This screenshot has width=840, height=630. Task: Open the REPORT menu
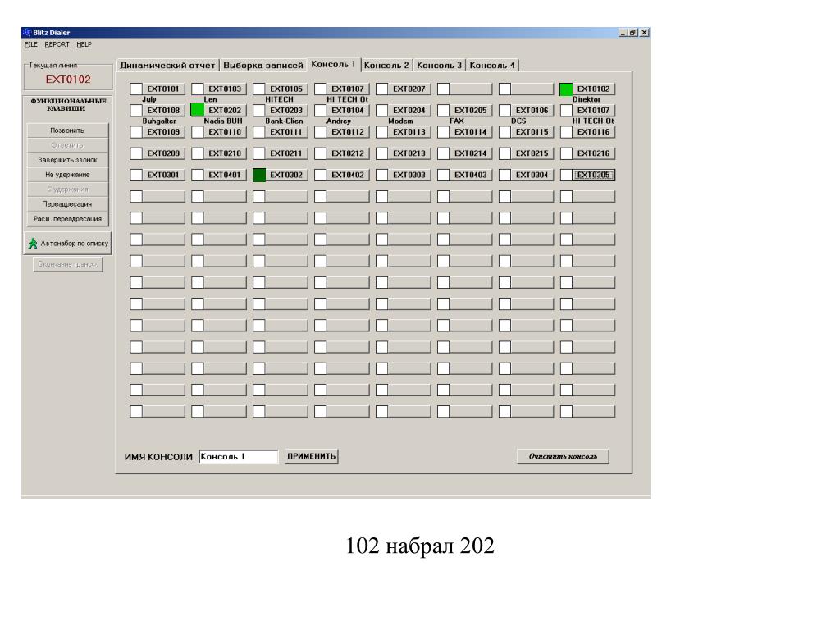(x=57, y=44)
